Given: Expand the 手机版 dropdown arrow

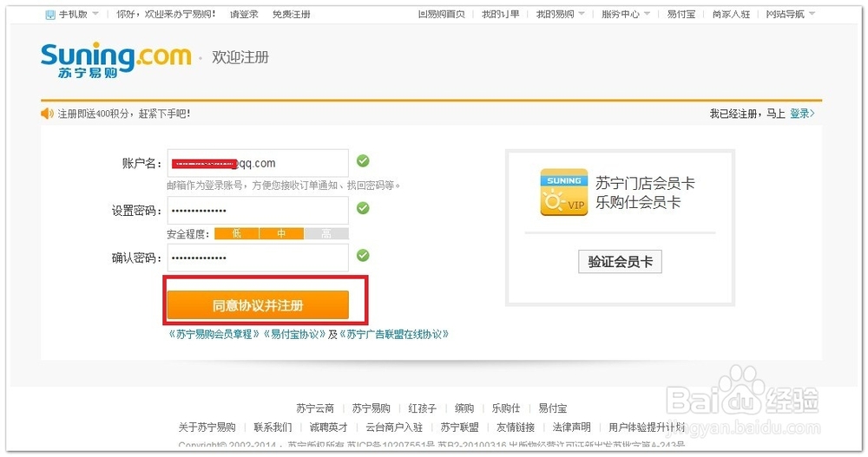Looking at the screenshot, I should (95, 14).
